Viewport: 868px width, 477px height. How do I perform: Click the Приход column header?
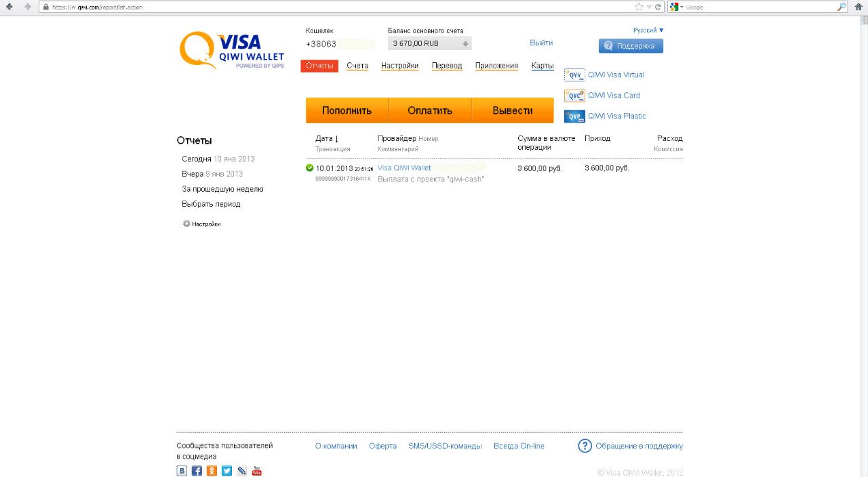(x=597, y=138)
